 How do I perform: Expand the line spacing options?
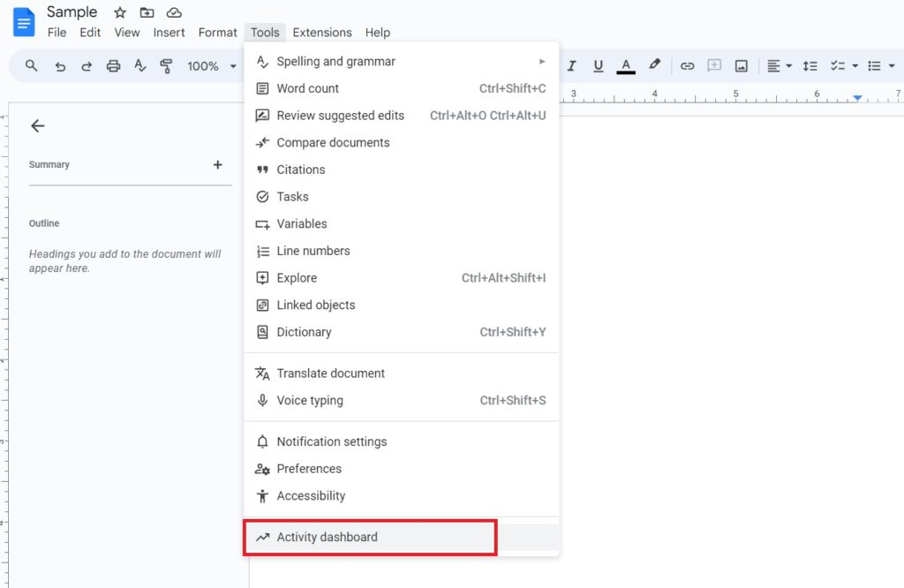coord(810,65)
